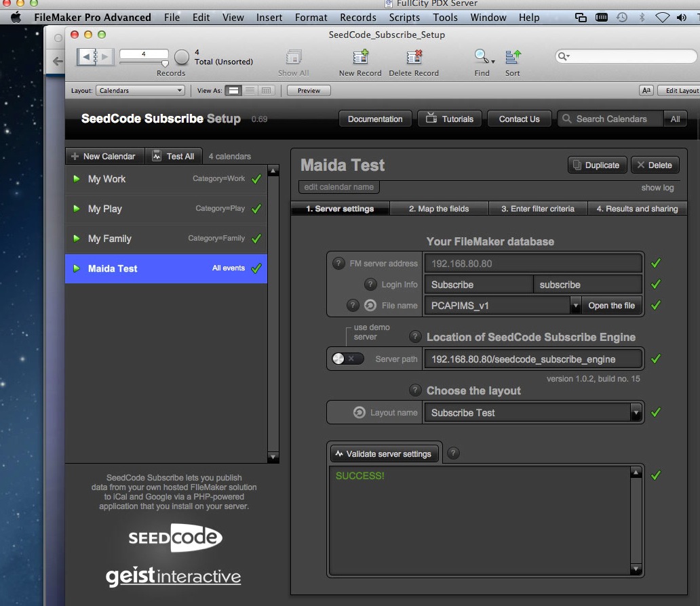Click the Time Machine icon in the menu bar
The image size is (700, 606).
click(622, 18)
